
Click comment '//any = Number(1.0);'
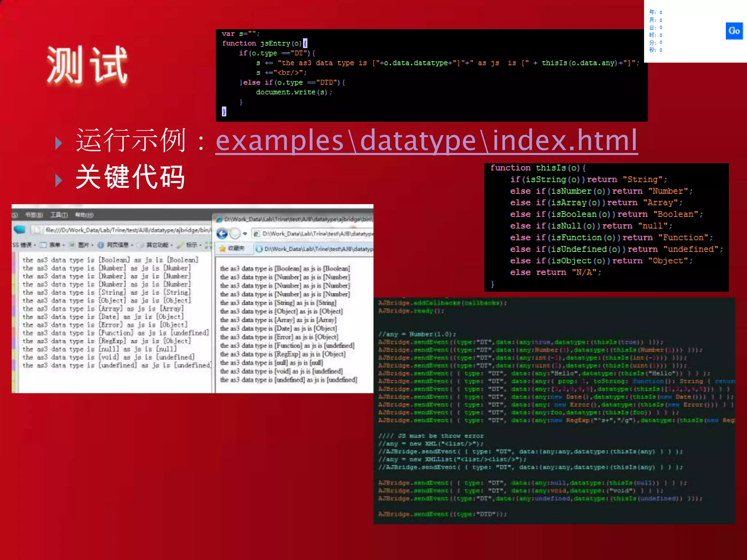[x=417, y=334]
